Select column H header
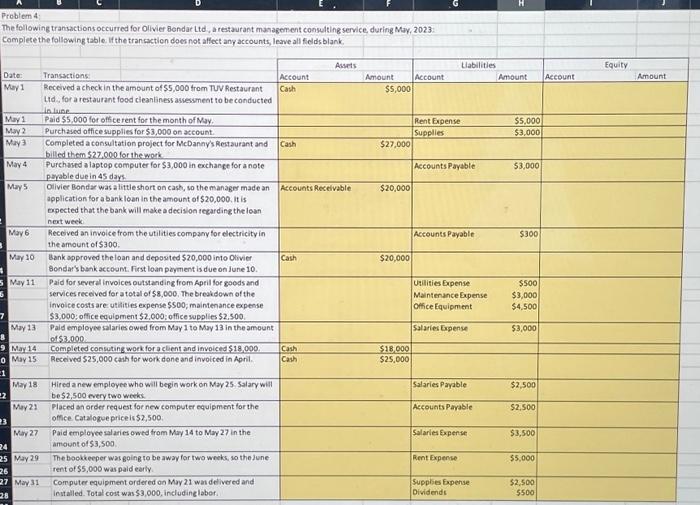The image size is (700, 505). (x=521, y=4)
